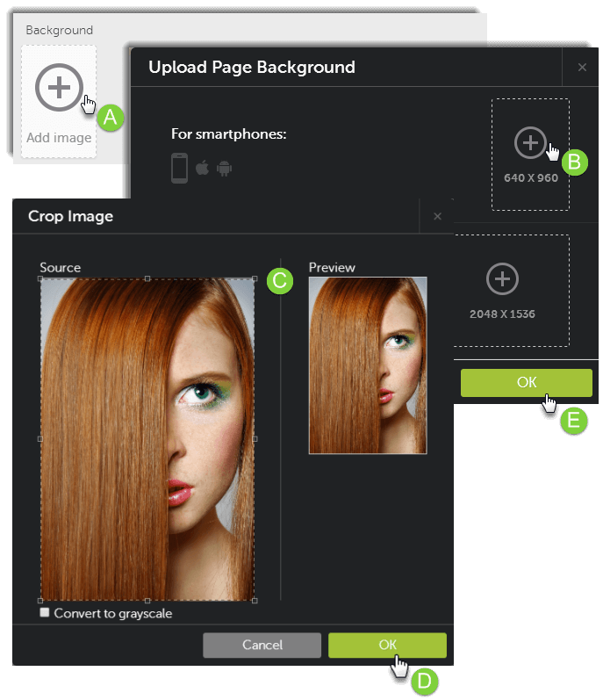The height and width of the screenshot is (700, 603).
Task: Close the Upload Page Background dialog
Action: pos(582,67)
